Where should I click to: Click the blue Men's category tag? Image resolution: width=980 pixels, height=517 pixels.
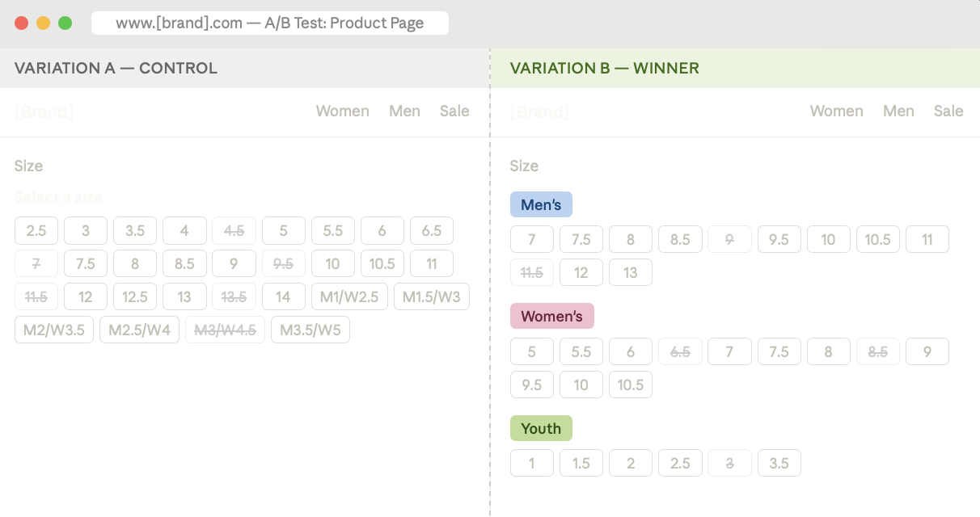click(541, 204)
